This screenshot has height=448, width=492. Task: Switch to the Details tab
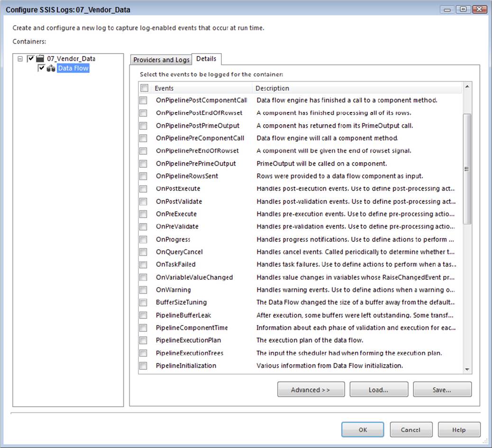tap(206, 59)
